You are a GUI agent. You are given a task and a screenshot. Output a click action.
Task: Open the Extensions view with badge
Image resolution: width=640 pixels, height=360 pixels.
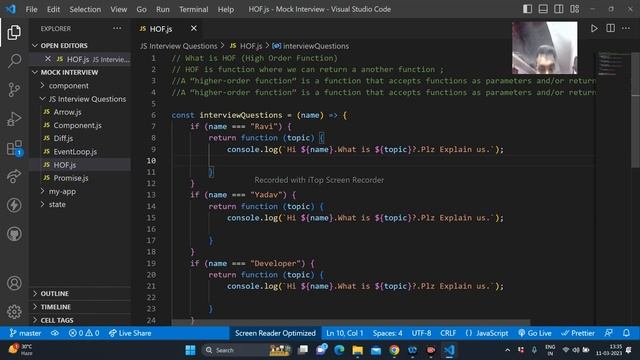coord(14,148)
